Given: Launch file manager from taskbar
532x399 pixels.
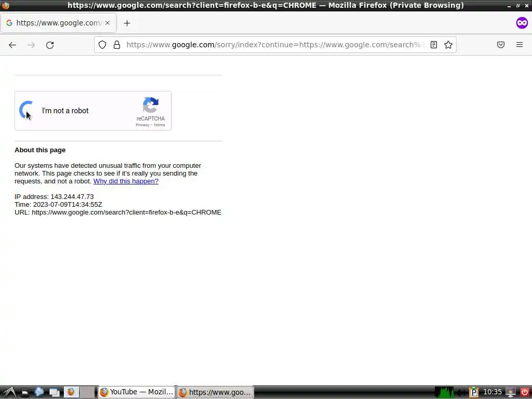Looking at the screenshot, I should click(25, 392).
